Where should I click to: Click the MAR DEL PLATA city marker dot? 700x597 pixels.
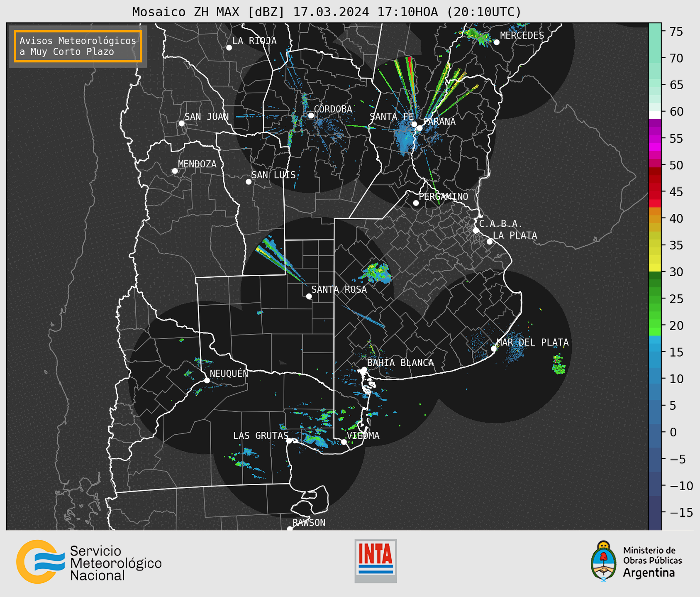(494, 349)
